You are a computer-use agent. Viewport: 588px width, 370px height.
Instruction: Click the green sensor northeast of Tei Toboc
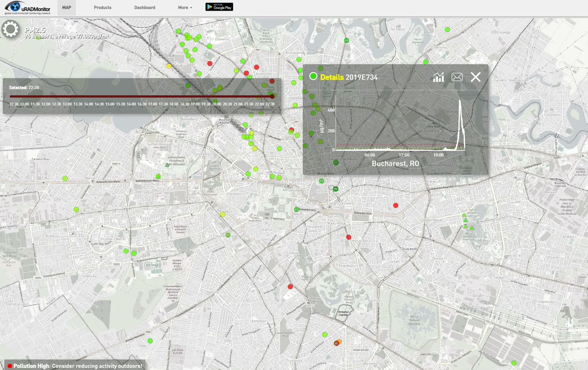pyautogui.click(x=447, y=30)
